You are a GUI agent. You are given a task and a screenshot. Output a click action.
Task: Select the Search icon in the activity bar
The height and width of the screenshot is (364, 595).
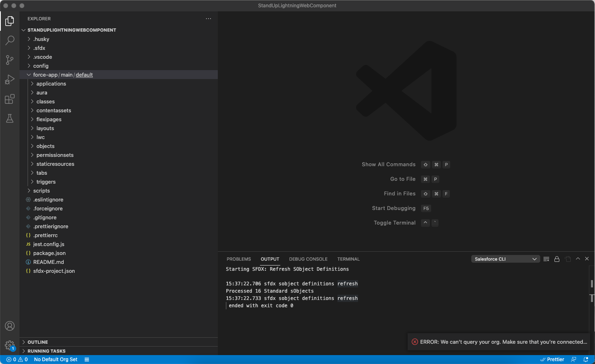[x=9, y=41]
